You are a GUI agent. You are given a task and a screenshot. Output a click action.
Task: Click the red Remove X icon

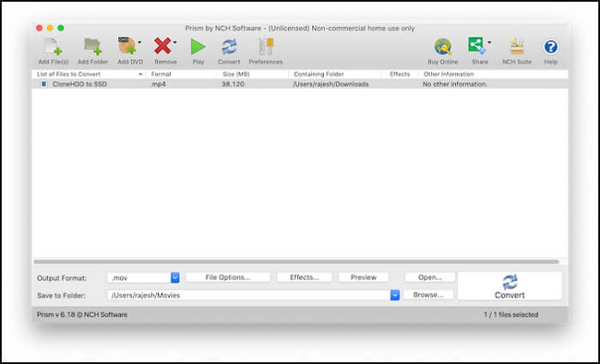[x=163, y=47]
